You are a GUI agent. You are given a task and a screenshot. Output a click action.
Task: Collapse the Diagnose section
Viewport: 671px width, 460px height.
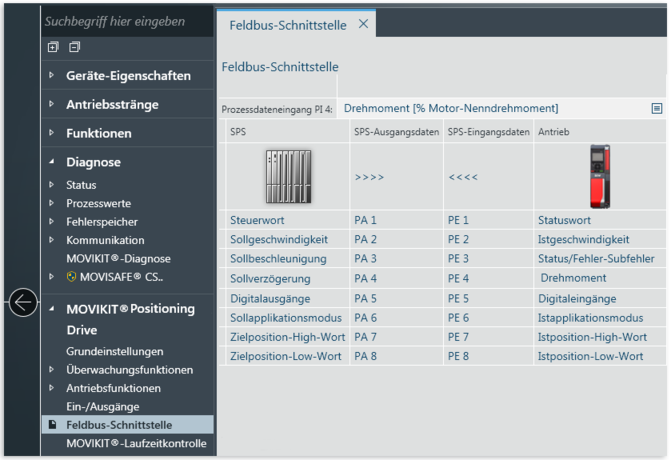pyautogui.click(x=52, y=162)
